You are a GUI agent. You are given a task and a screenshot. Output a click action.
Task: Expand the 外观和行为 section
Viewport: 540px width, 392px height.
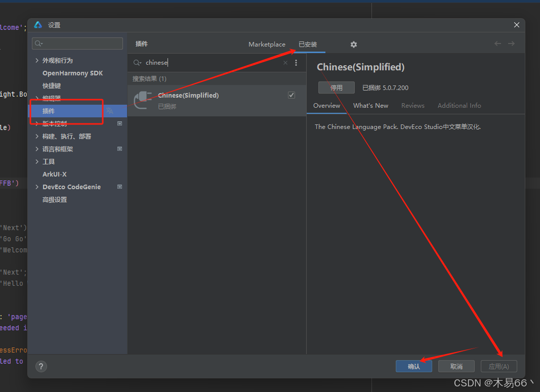37,61
